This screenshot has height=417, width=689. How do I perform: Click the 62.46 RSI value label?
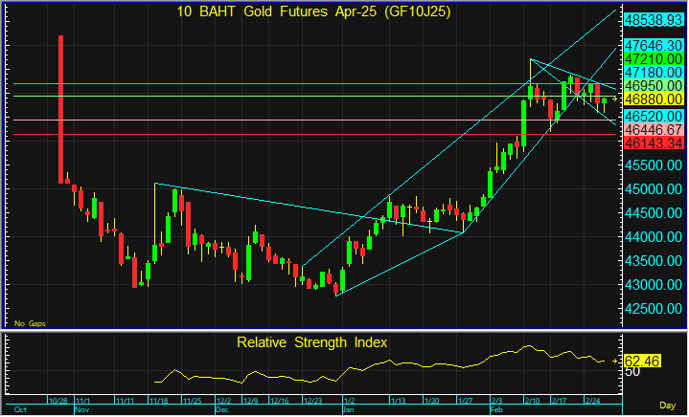click(x=642, y=361)
